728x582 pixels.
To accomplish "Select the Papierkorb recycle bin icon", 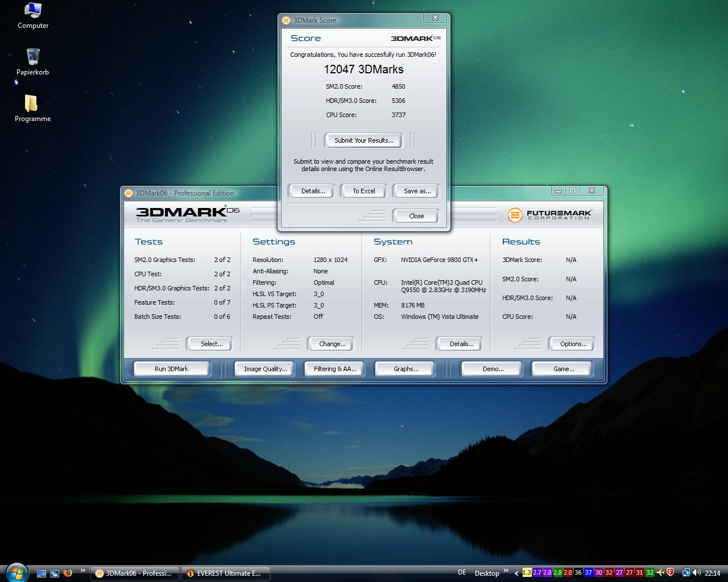I will point(33,62).
